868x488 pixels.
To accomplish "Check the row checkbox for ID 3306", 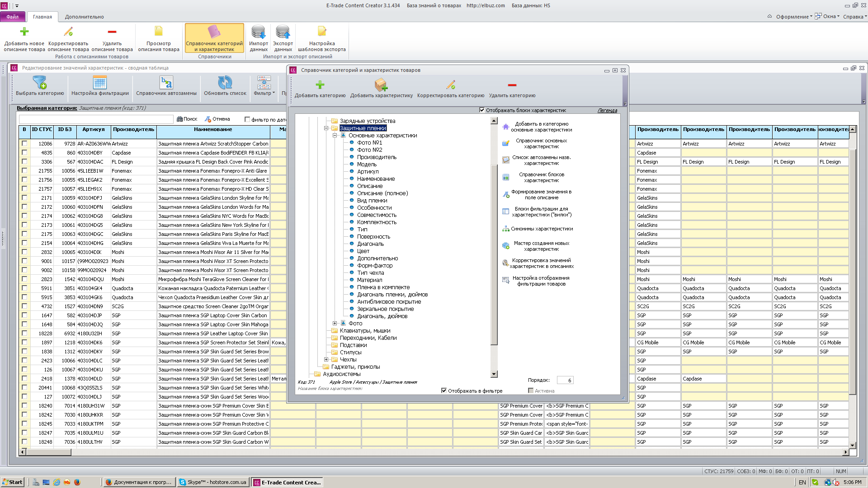I will tap(24, 162).
